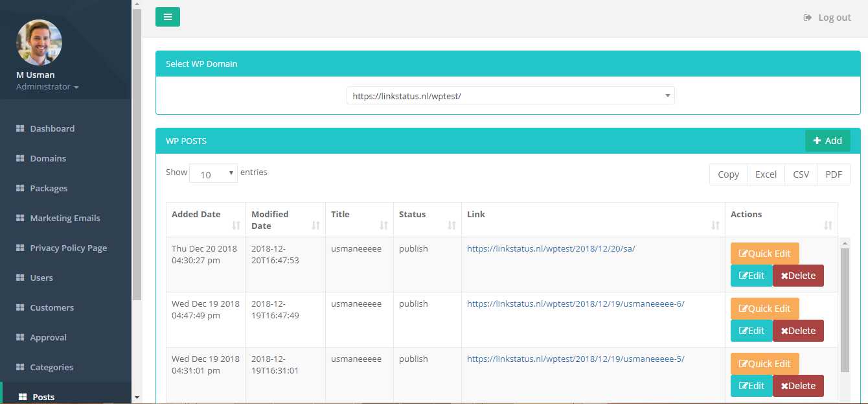Click the Copy export button
The image size is (868, 404).
[728, 174]
